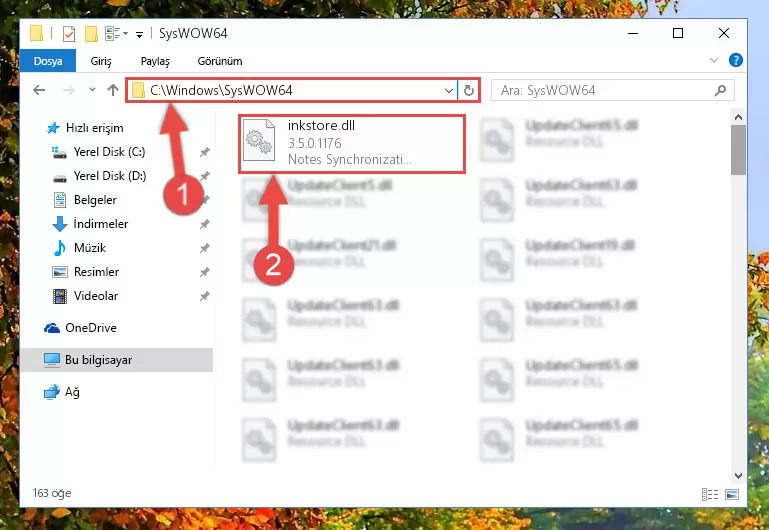
Task: Click pin icon next to Videolar
Action: click(x=205, y=297)
